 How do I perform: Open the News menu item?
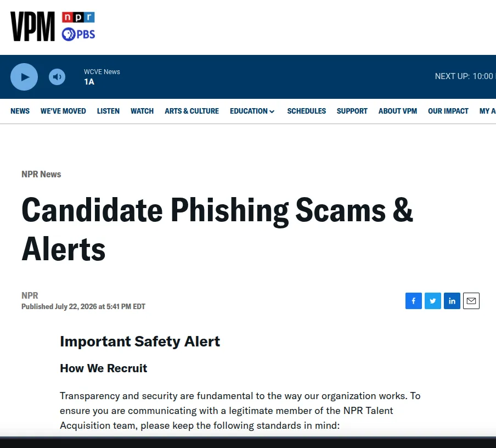20,111
